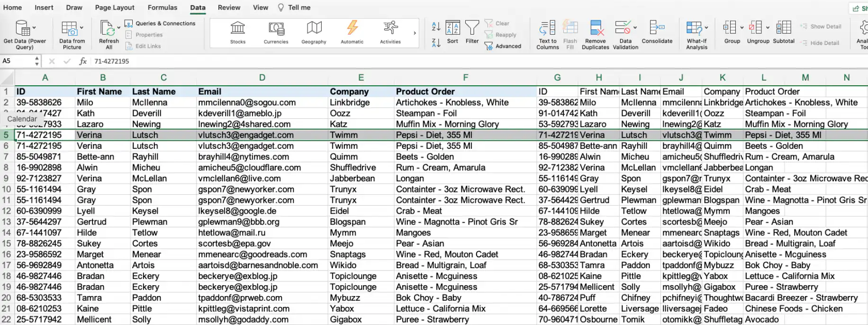Image resolution: width=868 pixels, height=325 pixels.
Task: Switch to the Page Layout tab
Action: pos(115,8)
